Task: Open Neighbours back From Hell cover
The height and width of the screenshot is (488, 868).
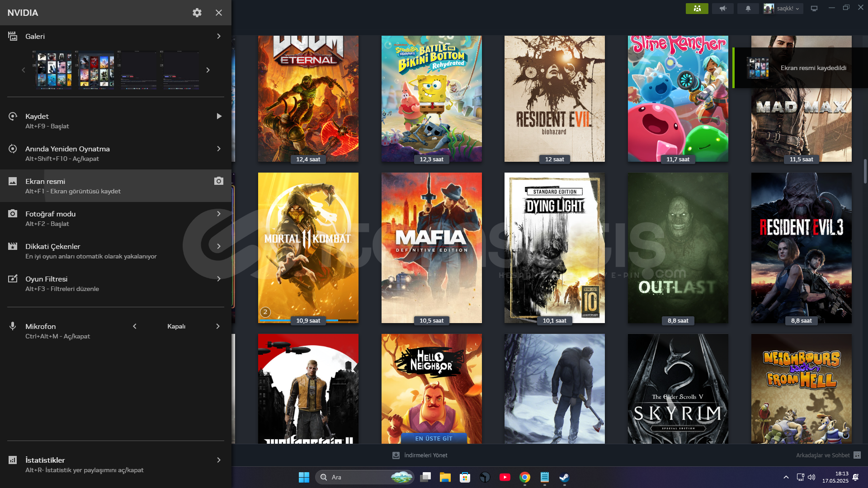Action: [x=802, y=389]
